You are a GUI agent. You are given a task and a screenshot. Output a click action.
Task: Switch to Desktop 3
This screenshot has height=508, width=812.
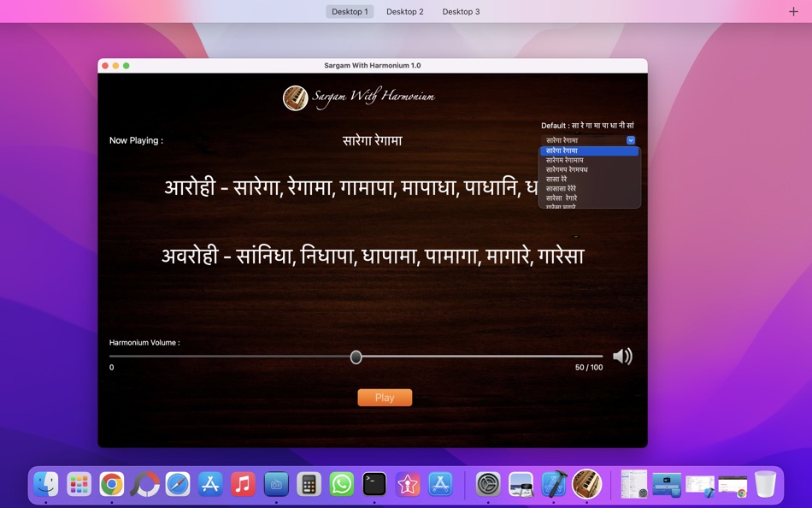click(461, 11)
